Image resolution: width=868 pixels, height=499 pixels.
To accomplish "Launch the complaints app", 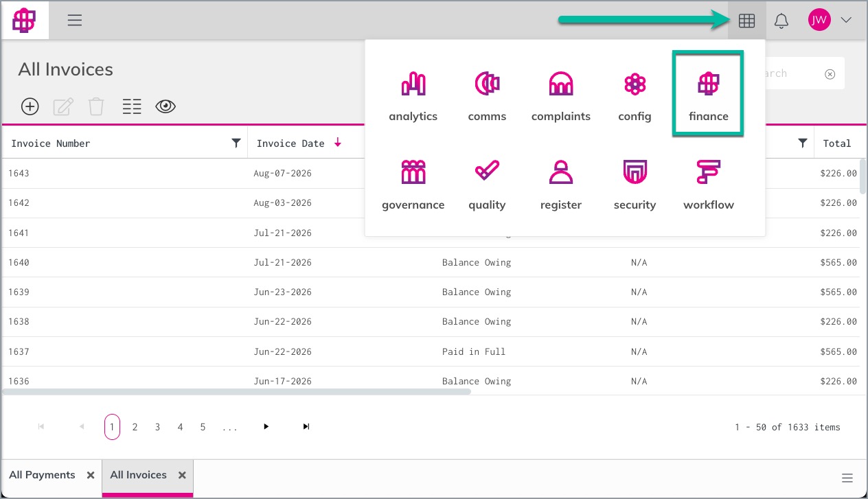I will pos(560,96).
